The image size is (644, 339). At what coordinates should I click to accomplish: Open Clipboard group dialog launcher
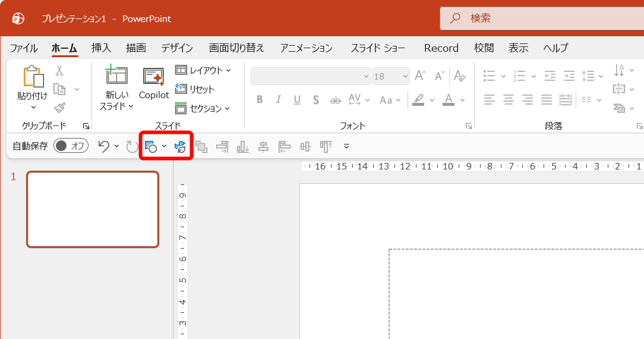[86, 126]
